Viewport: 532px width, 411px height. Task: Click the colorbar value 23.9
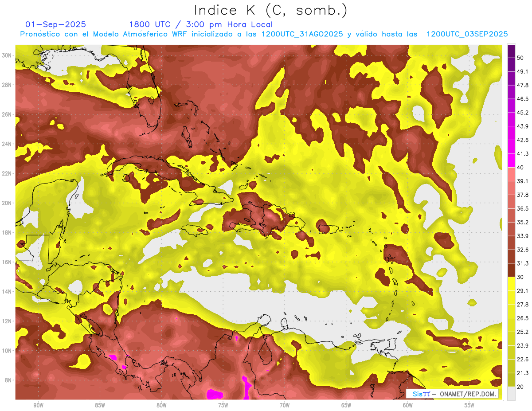(x=523, y=346)
